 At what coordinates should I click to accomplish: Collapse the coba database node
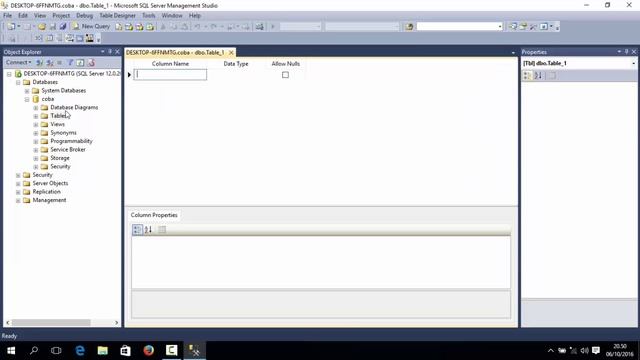click(27, 99)
